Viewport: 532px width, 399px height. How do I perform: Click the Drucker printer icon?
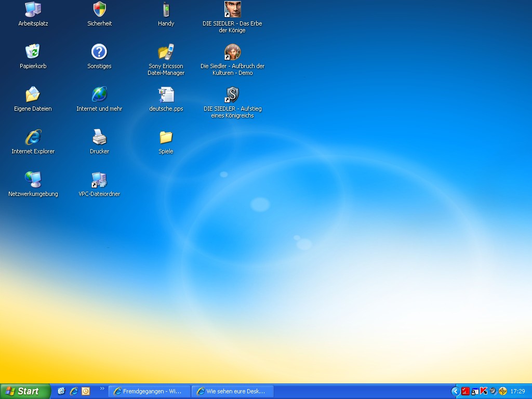click(99, 137)
